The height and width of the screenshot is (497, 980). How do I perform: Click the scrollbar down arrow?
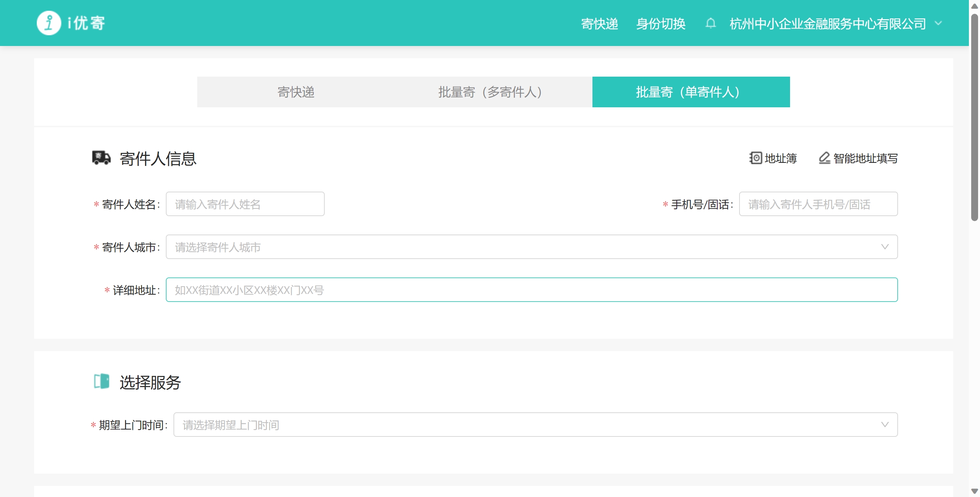tap(975, 491)
